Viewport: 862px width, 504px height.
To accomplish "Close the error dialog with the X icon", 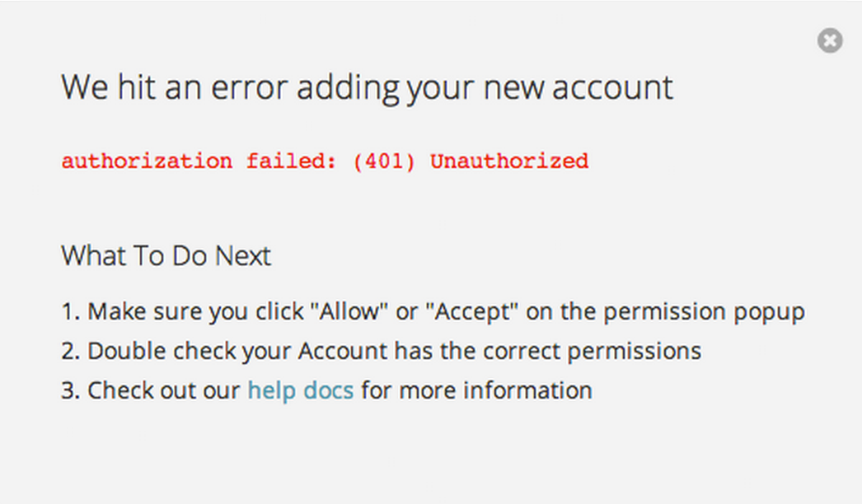I will 830,40.
